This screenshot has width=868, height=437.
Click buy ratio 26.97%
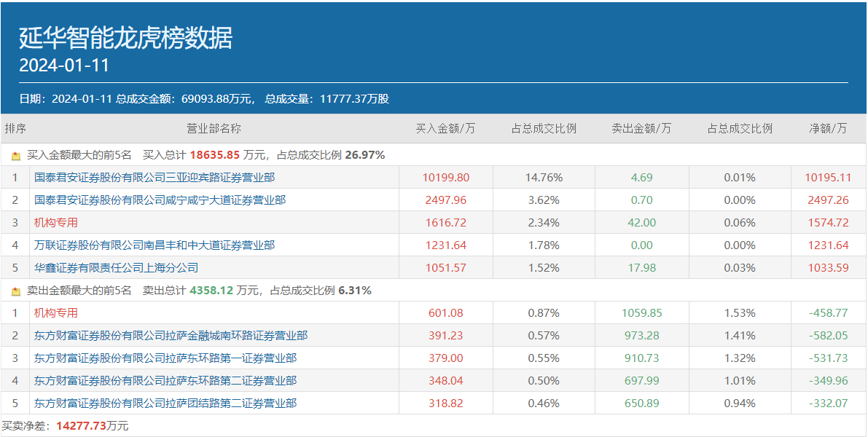pos(365,155)
